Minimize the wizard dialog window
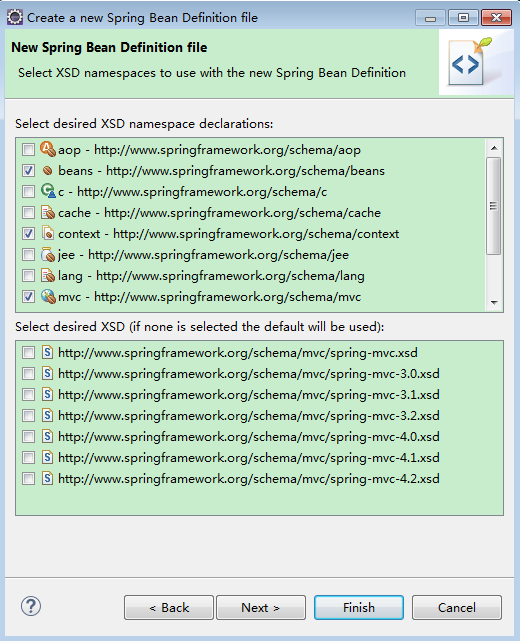Screen dimensions: 520x641 [x=430, y=18]
